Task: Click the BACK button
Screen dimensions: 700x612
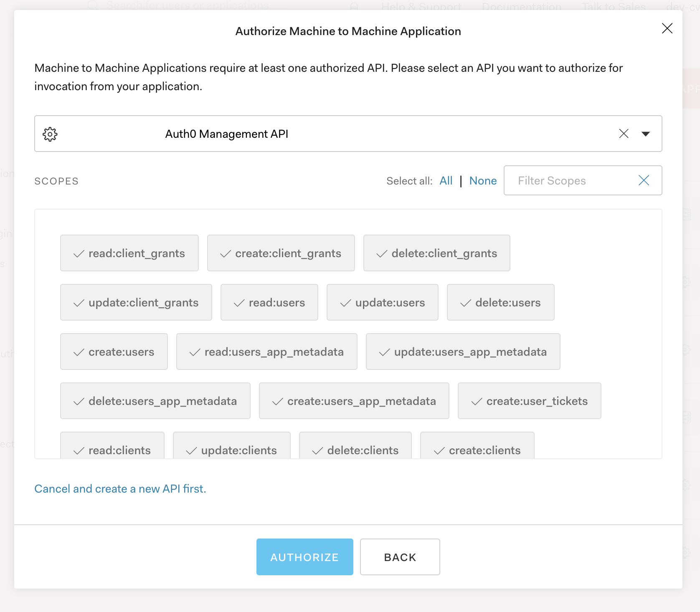Action: (x=400, y=556)
